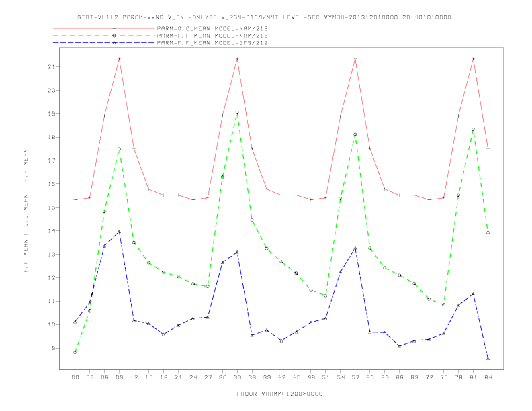Image resolution: width=532 pixels, height=411 pixels.
Task: Click y-axis tick label 17
Action: click(x=51, y=161)
